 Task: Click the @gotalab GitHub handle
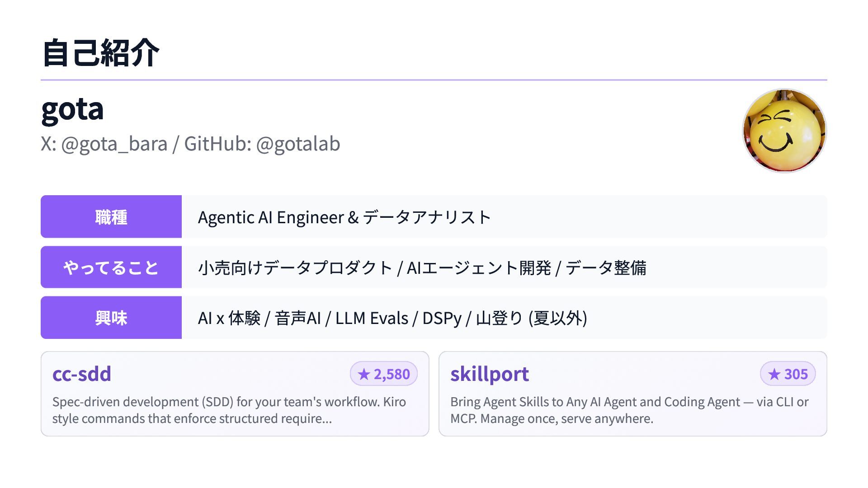click(x=298, y=144)
